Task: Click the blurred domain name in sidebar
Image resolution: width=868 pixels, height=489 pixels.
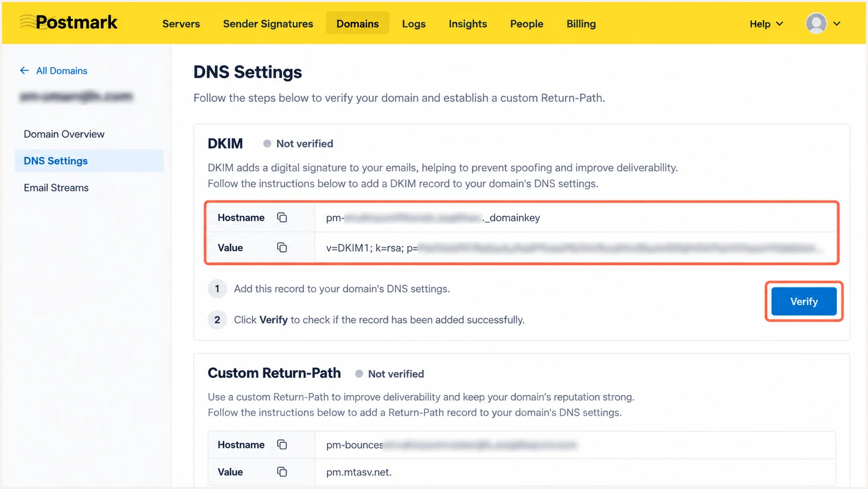Action: pos(76,96)
